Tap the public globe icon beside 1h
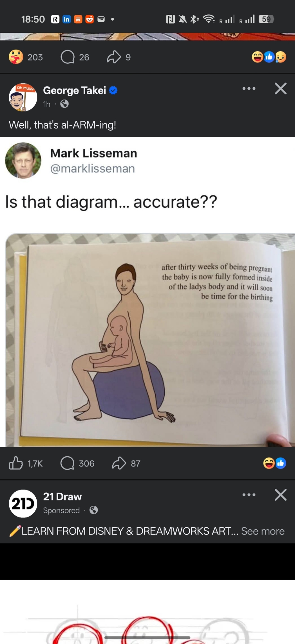 click(x=64, y=104)
